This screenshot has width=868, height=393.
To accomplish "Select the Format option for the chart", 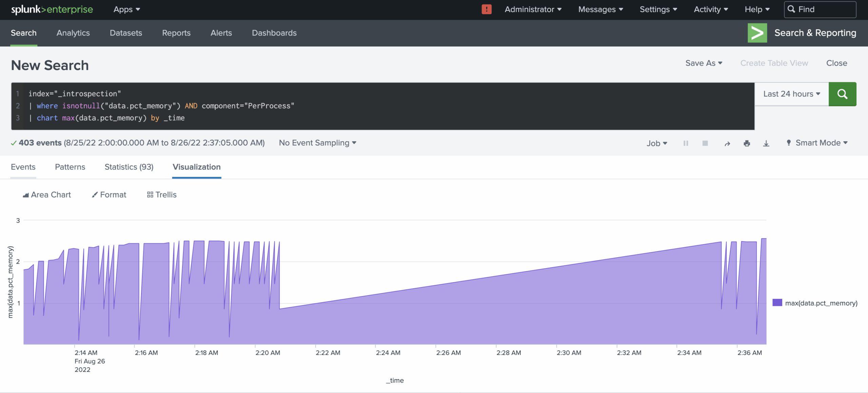I will click(x=108, y=194).
